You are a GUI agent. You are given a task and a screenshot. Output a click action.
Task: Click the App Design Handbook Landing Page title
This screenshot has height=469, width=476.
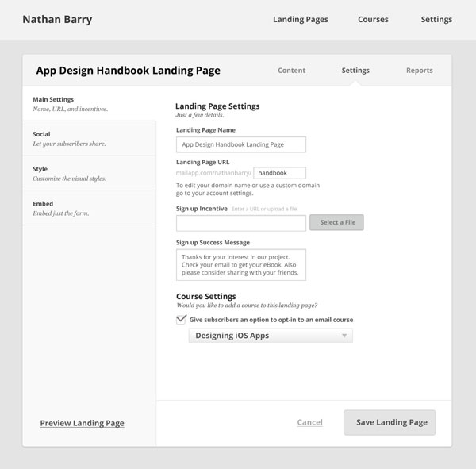pyautogui.click(x=128, y=71)
